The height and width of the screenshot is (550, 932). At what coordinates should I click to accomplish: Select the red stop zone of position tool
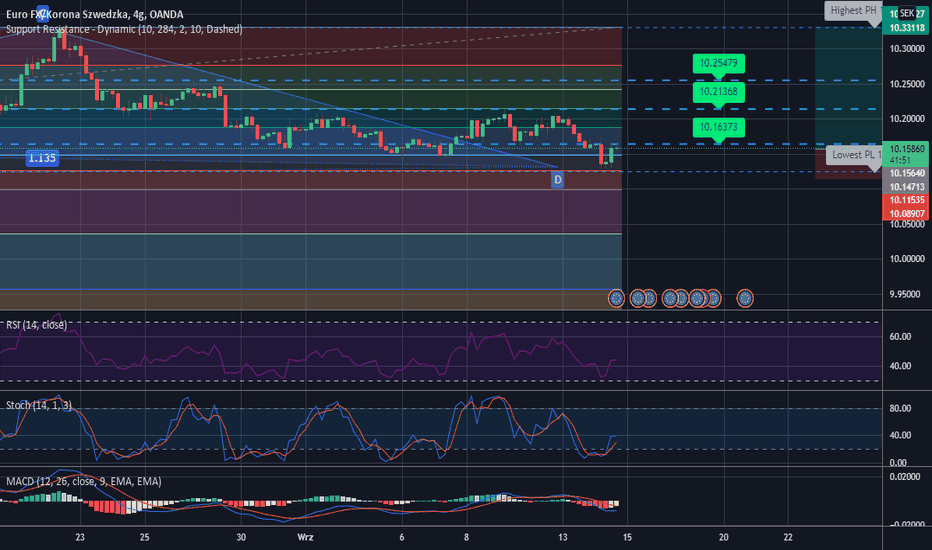848,162
